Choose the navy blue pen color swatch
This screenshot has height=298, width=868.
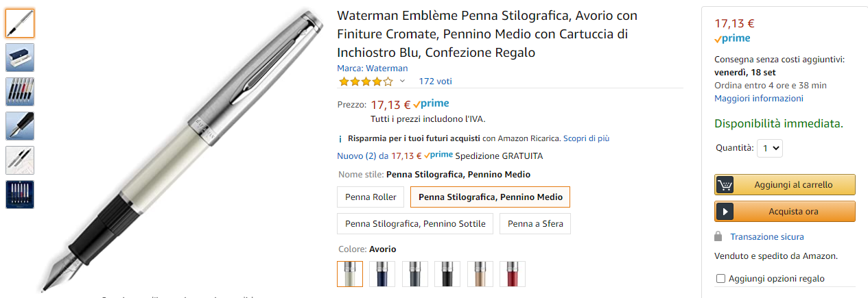[382, 274]
